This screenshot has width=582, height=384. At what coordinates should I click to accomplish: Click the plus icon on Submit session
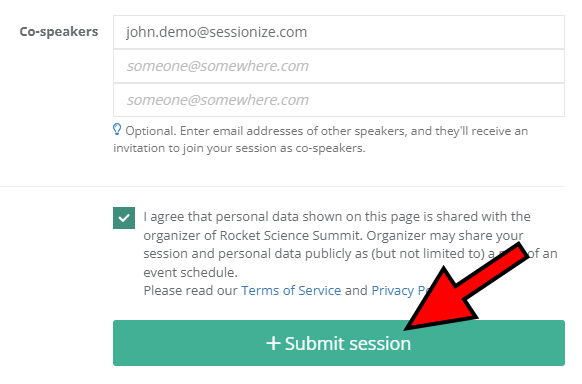tap(273, 343)
